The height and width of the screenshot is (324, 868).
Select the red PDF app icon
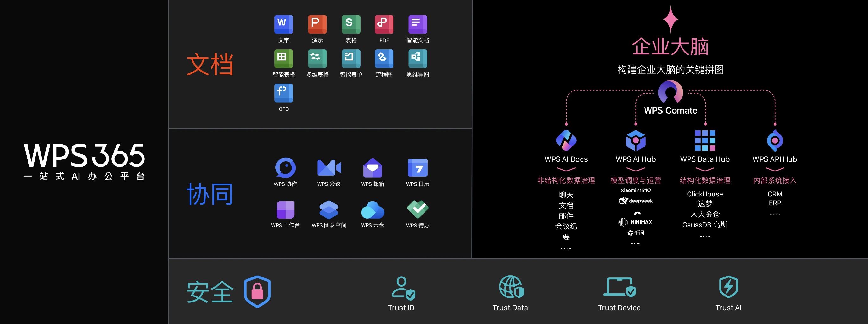384,24
